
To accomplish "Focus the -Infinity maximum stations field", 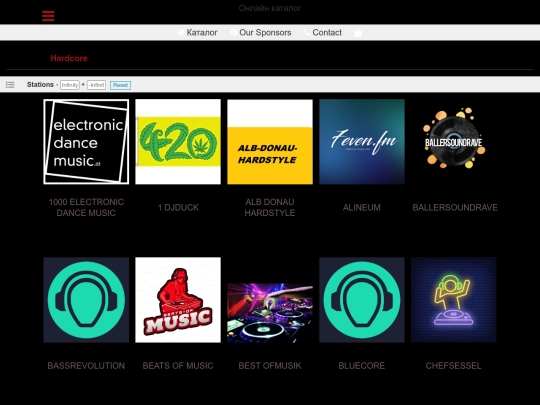I will [96, 85].
